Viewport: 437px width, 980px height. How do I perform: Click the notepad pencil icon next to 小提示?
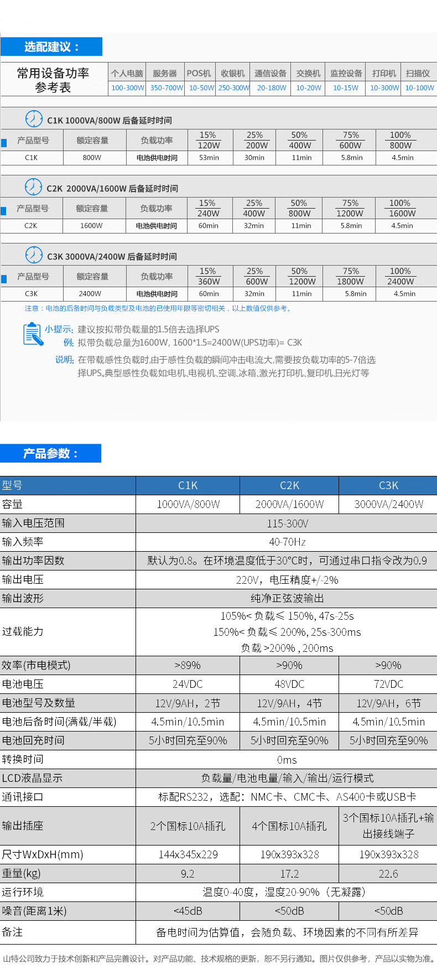tap(33, 334)
